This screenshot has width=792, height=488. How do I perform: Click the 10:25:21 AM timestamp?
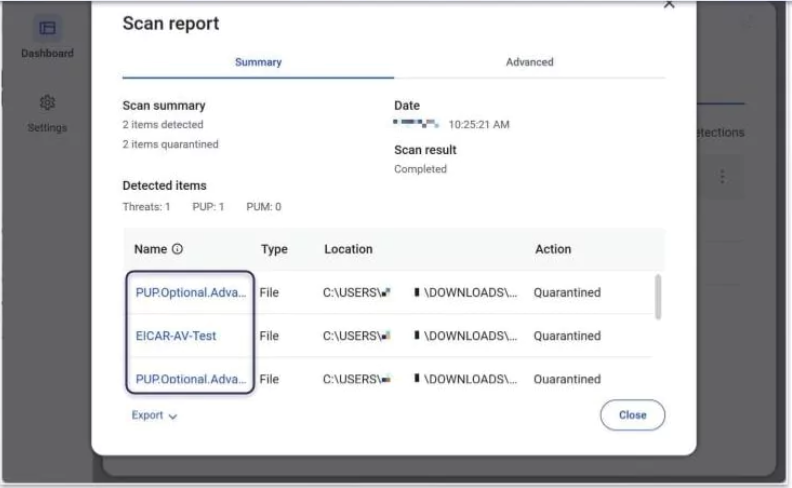point(479,124)
